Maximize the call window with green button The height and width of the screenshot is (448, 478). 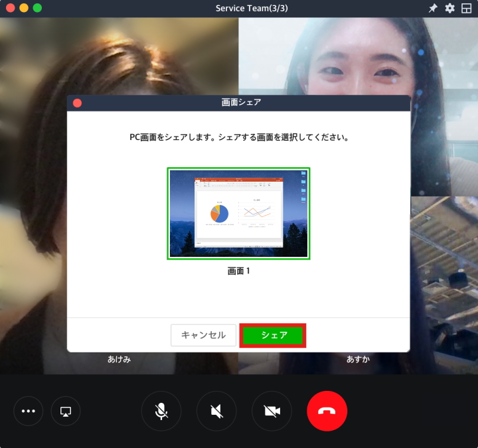37,8
